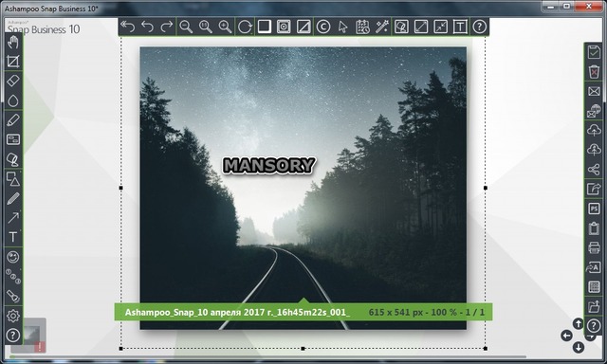Toggle the picture frame effect

coord(284,27)
